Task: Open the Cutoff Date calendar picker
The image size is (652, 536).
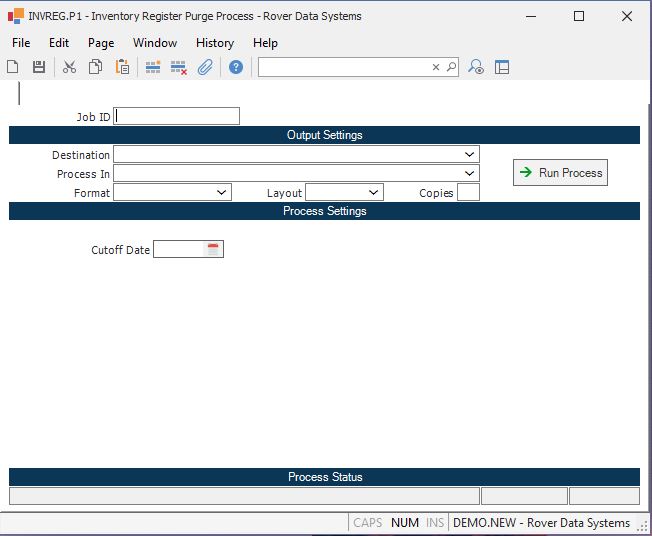Action: 213,249
